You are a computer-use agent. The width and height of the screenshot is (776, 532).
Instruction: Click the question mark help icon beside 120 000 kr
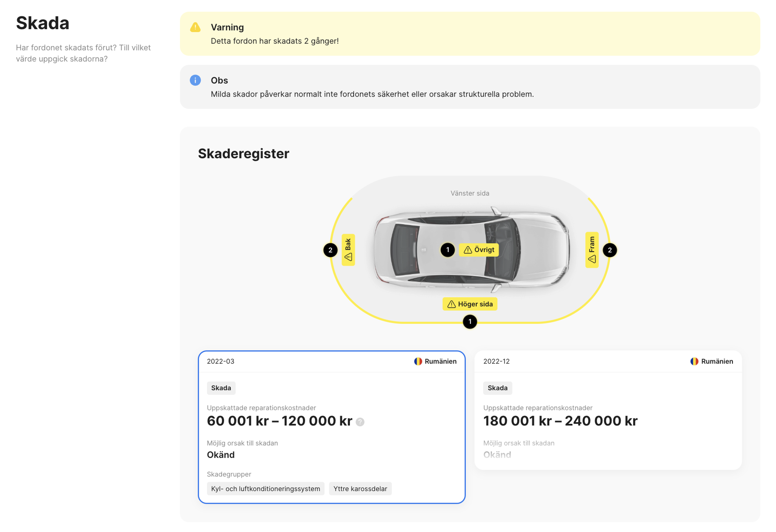[360, 422]
